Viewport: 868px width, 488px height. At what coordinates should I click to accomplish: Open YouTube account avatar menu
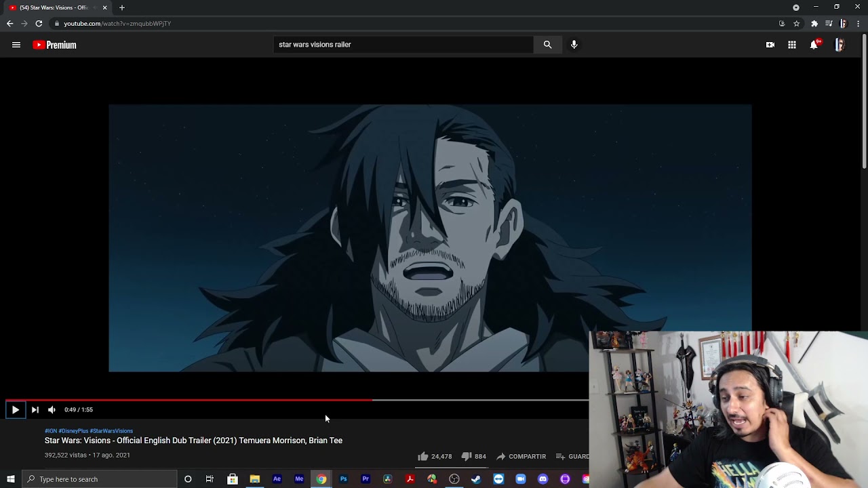840,45
